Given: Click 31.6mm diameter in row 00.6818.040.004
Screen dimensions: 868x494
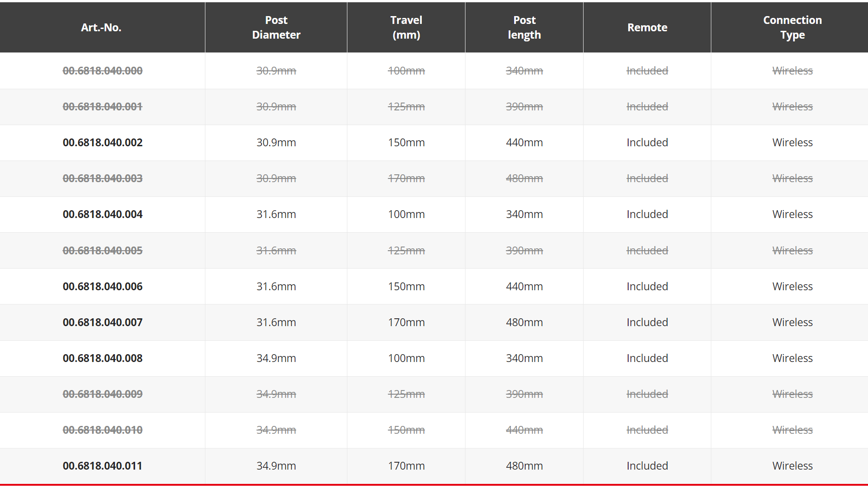Looking at the screenshot, I should click(x=276, y=214).
